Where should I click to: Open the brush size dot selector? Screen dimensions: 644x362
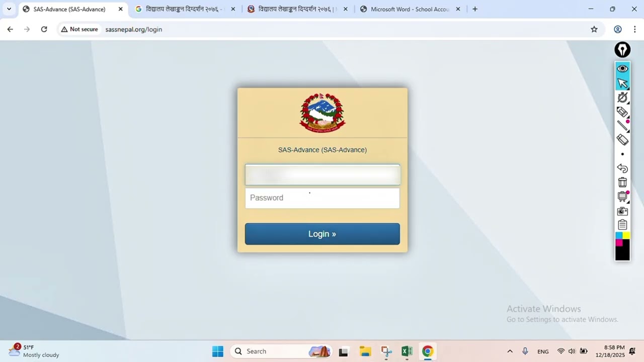tap(622, 154)
